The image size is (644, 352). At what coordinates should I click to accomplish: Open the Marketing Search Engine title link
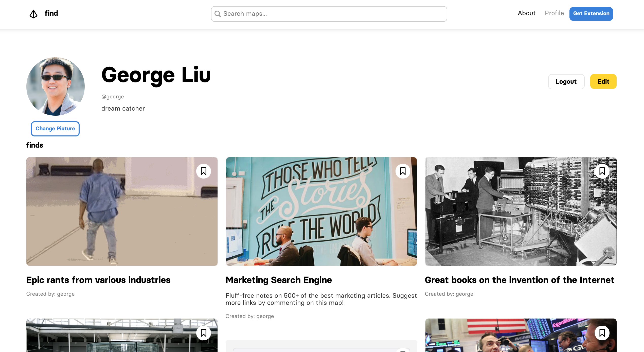[x=279, y=280]
